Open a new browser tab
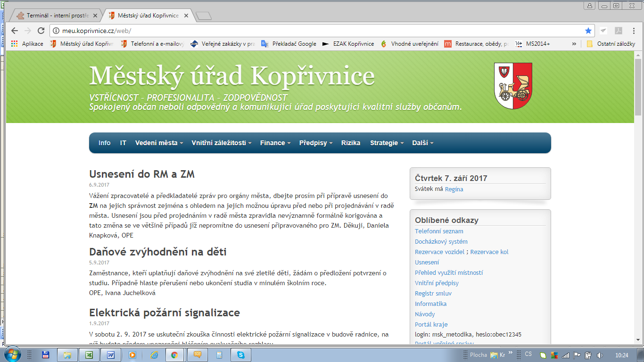 point(203,16)
